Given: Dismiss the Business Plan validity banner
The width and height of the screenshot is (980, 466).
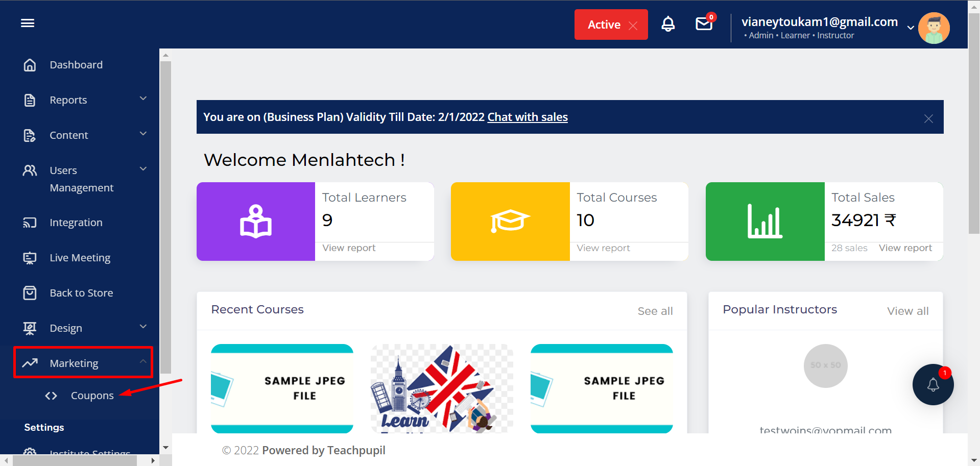Looking at the screenshot, I should [x=928, y=118].
